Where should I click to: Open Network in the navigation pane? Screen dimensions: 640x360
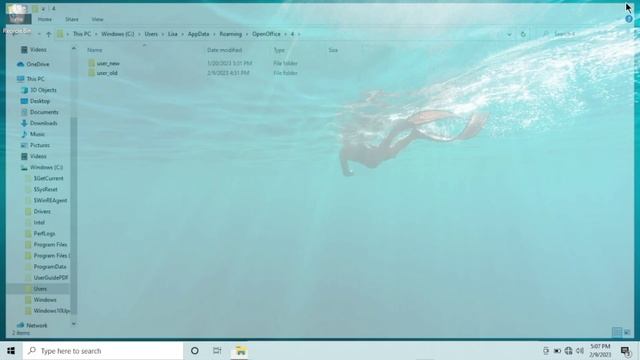pyautogui.click(x=36, y=325)
